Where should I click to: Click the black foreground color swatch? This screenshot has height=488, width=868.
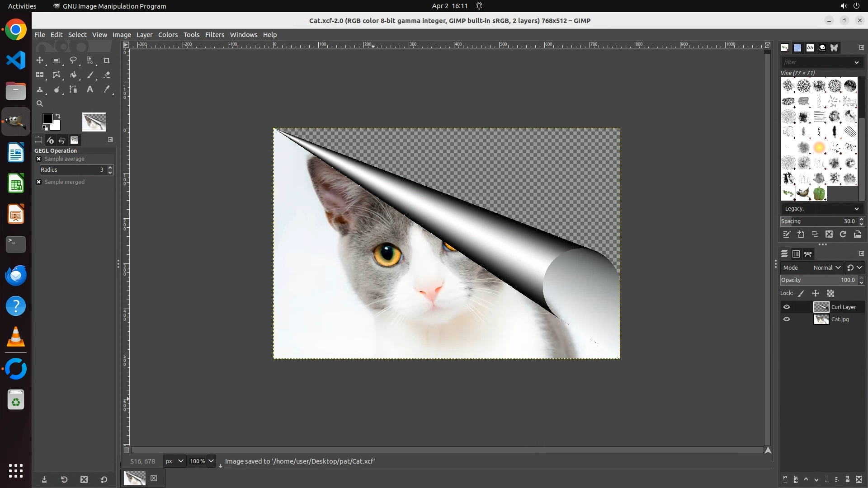pyautogui.click(x=47, y=119)
